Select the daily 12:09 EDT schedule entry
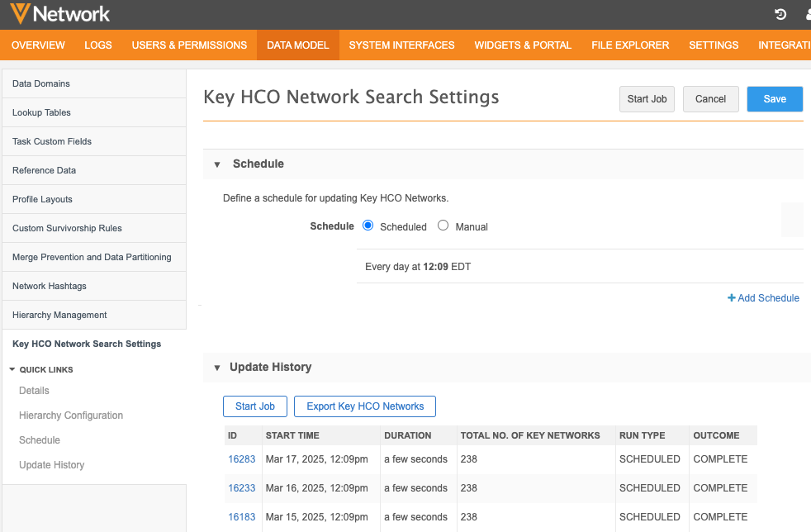The height and width of the screenshot is (532, 811). click(x=418, y=267)
